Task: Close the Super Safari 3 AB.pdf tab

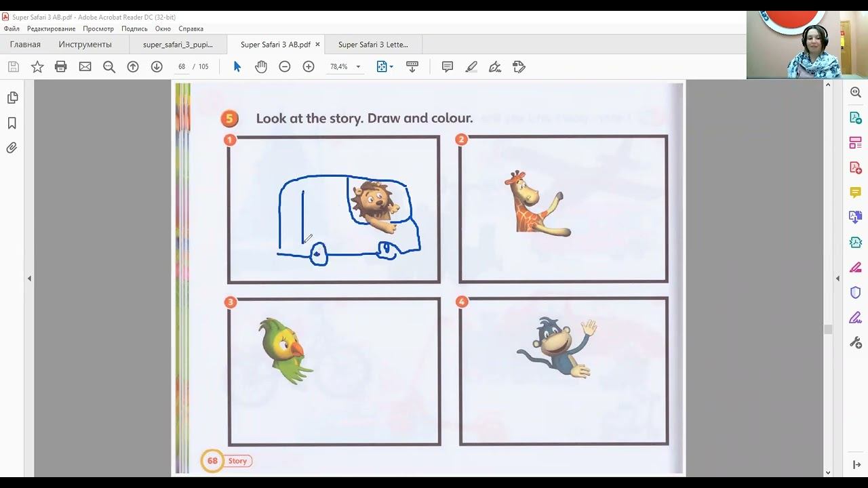Action: [x=317, y=44]
